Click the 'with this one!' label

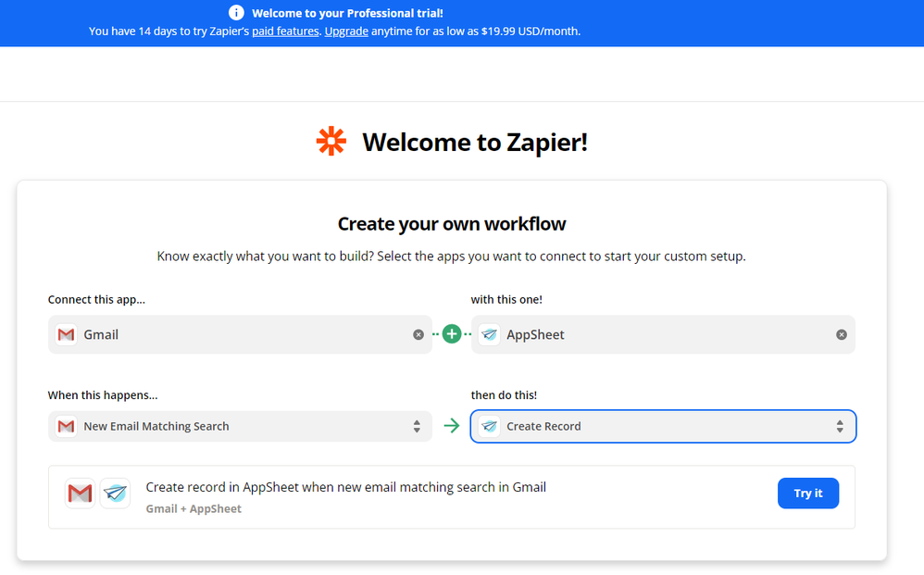(x=506, y=299)
